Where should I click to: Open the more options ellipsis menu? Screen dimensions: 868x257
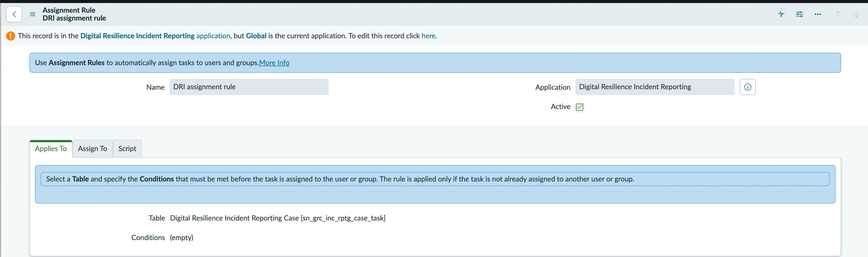click(x=818, y=14)
